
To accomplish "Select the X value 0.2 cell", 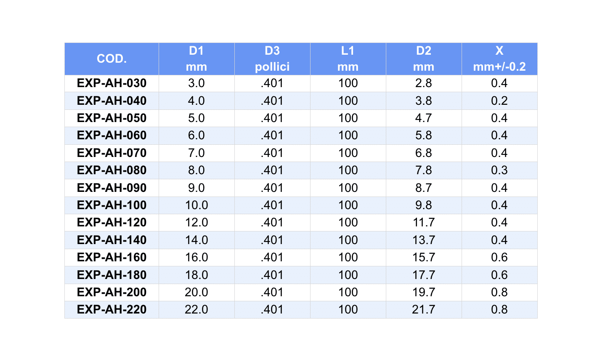I will (499, 101).
